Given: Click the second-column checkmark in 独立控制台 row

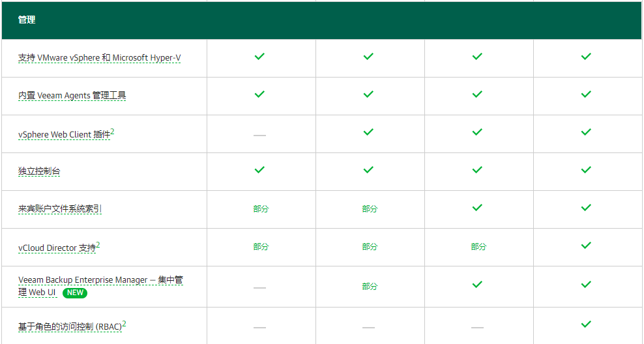Looking at the screenshot, I should tap(368, 170).
